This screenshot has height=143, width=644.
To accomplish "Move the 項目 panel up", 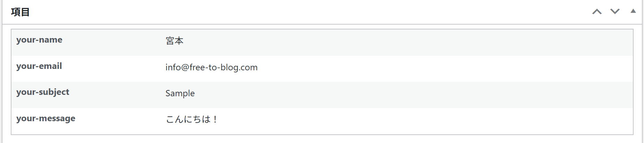I will (x=597, y=12).
